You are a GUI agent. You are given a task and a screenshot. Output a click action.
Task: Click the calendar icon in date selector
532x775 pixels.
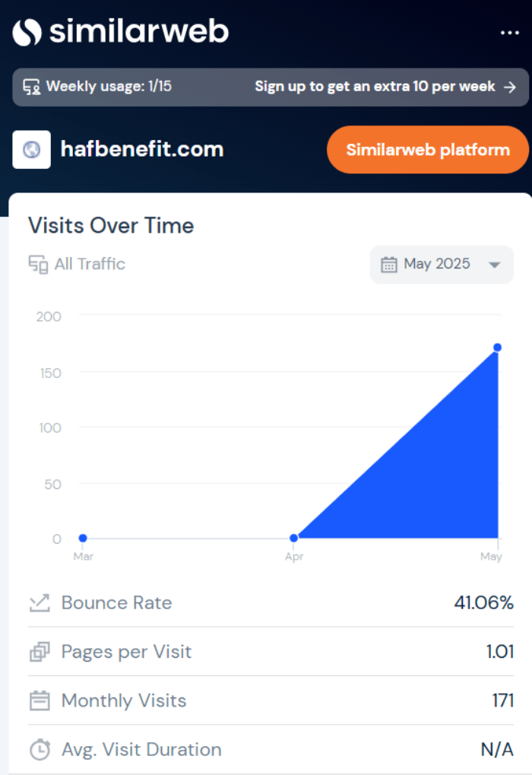389,265
